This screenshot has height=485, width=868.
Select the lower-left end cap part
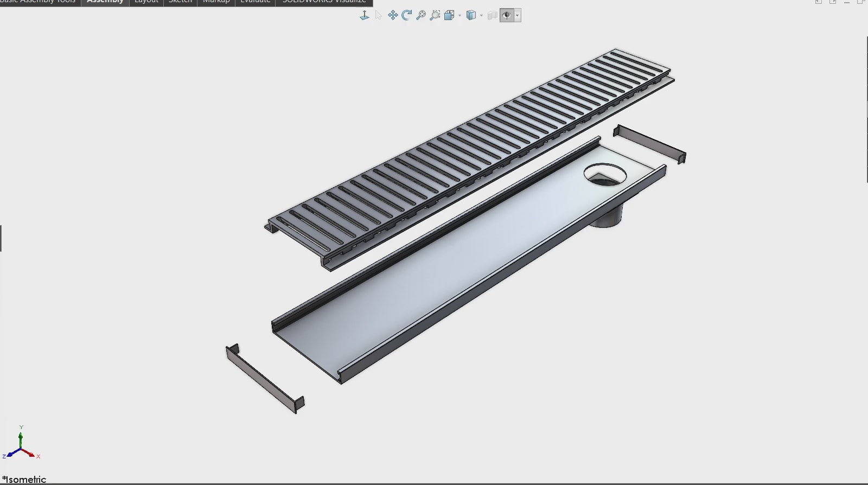click(264, 379)
